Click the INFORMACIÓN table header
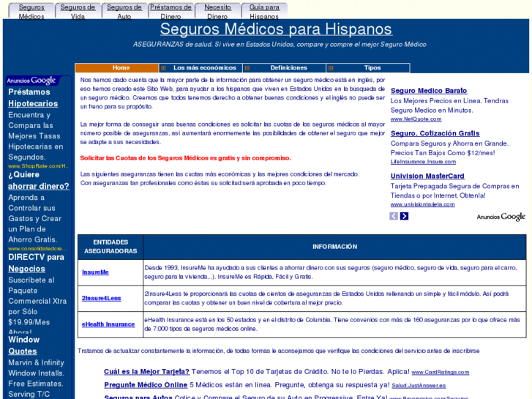 [x=335, y=247]
